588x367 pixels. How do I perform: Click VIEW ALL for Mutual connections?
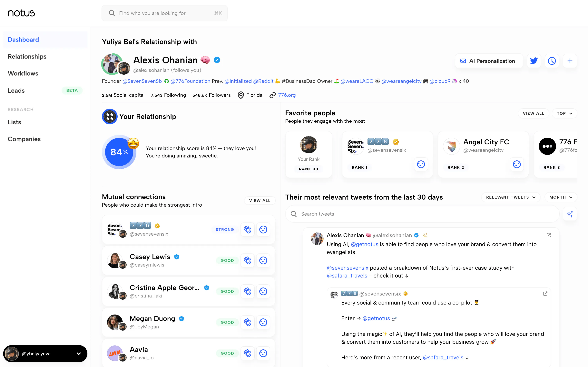tap(259, 201)
